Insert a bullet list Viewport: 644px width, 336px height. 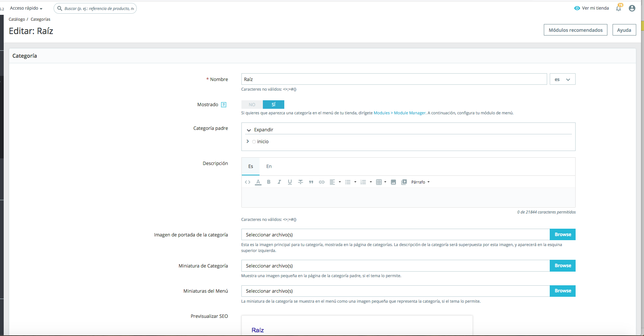coord(350,182)
